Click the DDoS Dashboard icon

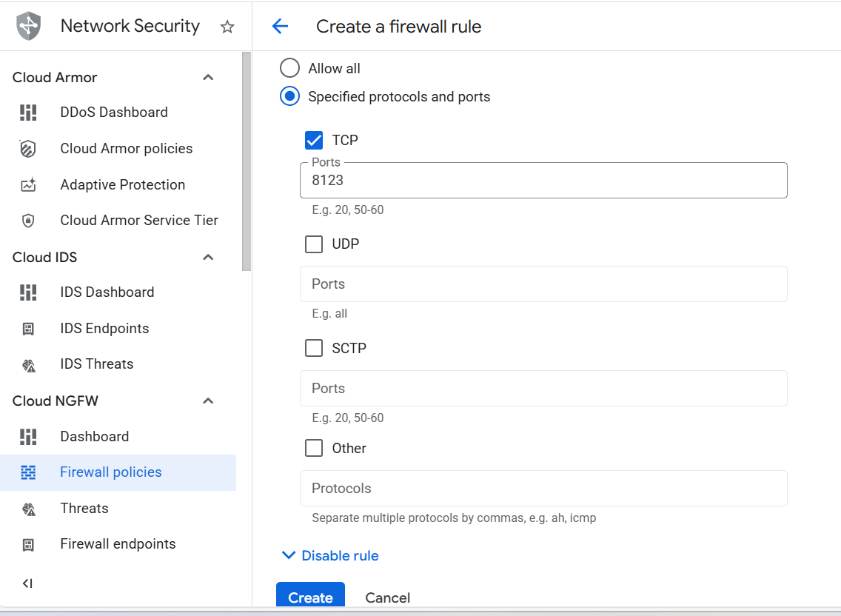[28, 113]
